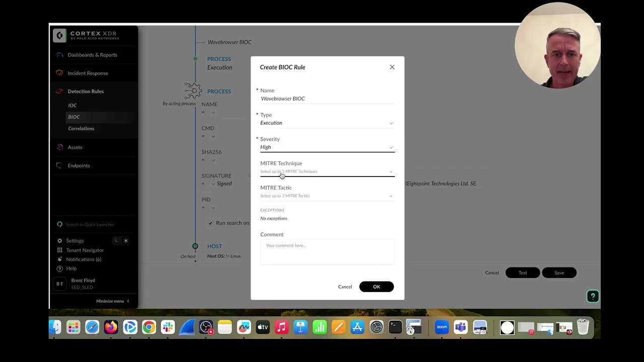Open the MITRE Tactic dropdown

click(x=327, y=196)
